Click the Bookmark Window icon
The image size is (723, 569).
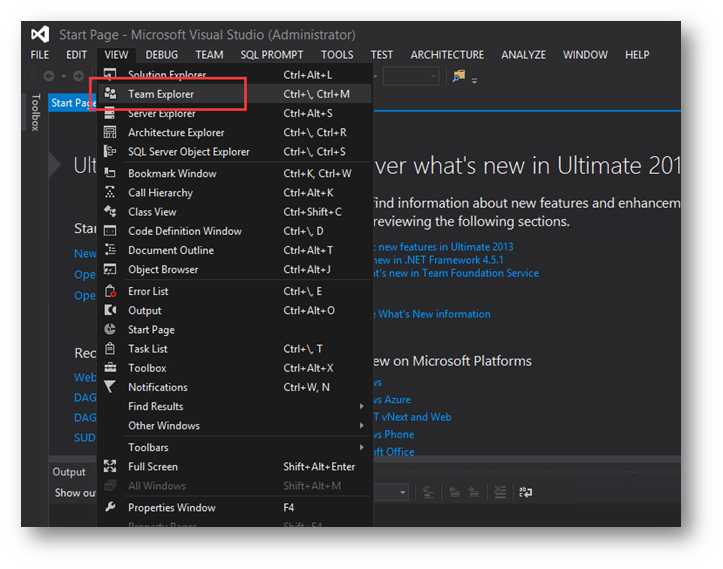pyautogui.click(x=110, y=173)
